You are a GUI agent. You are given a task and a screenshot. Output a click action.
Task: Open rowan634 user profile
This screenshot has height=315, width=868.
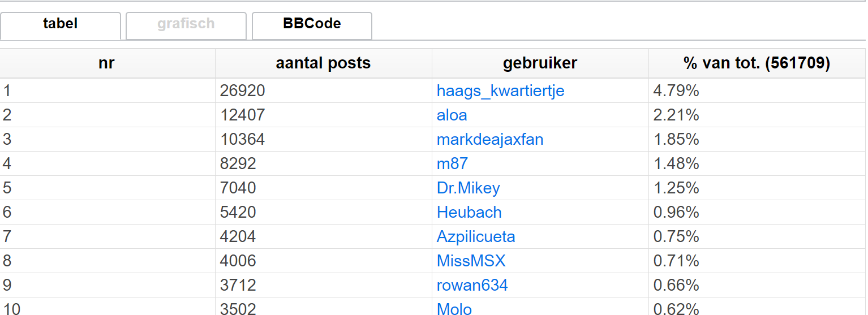pos(472,286)
